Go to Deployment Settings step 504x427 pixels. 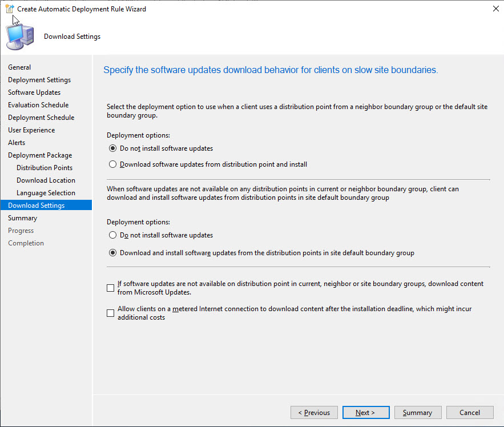point(39,80)
